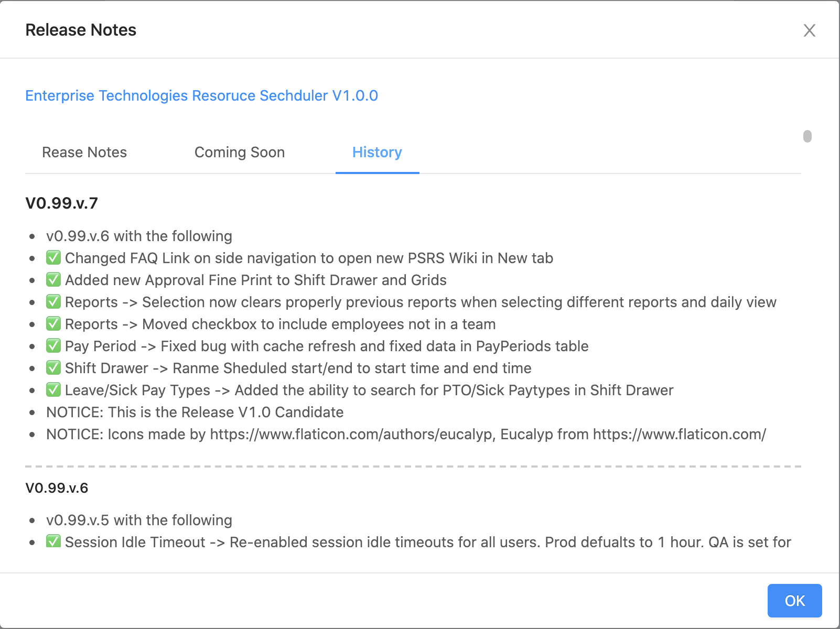Click the flaticon.com icons attribution notice

406,435
